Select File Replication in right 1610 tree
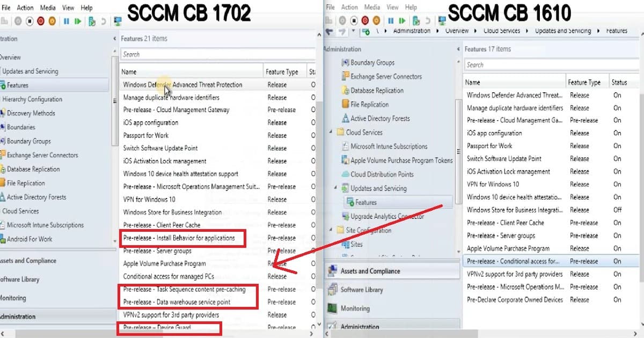This screenshot has height=338, width=644. (369, 104)
